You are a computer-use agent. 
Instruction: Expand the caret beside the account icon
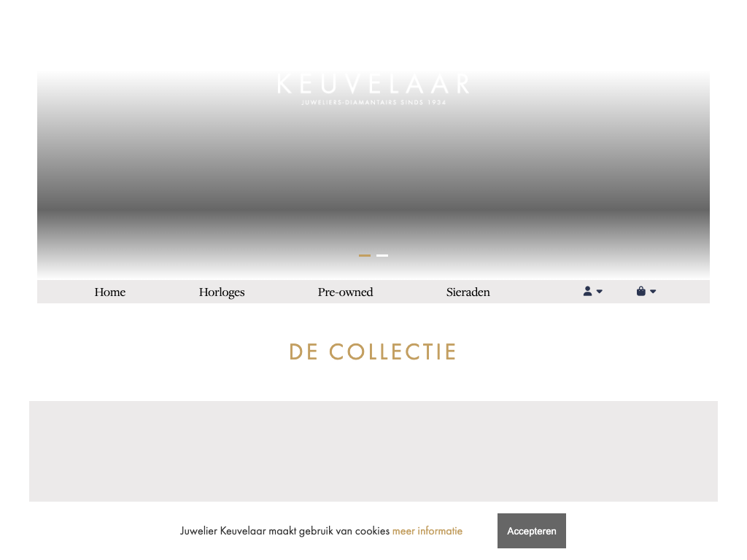(600, 292)
